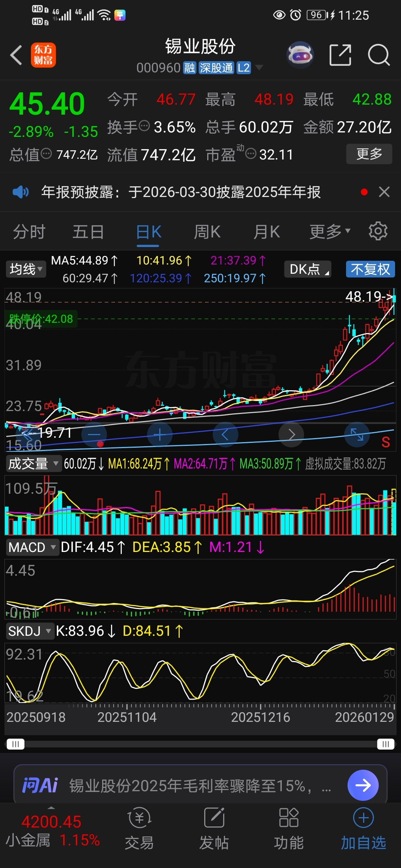The width and height of the screenshot is (401, 868).
Task: Tap the current price 45.40
Action: pyautogui.click(x=47, y=104)
